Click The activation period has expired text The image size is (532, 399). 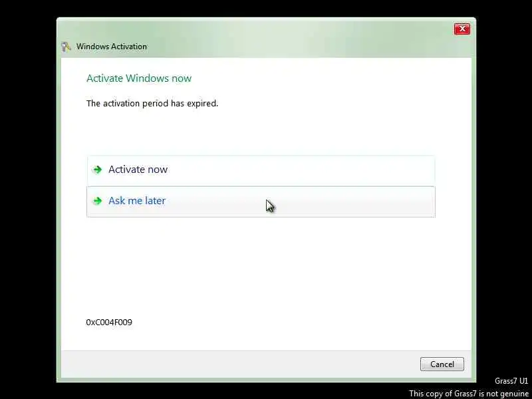tap(152, 104)
